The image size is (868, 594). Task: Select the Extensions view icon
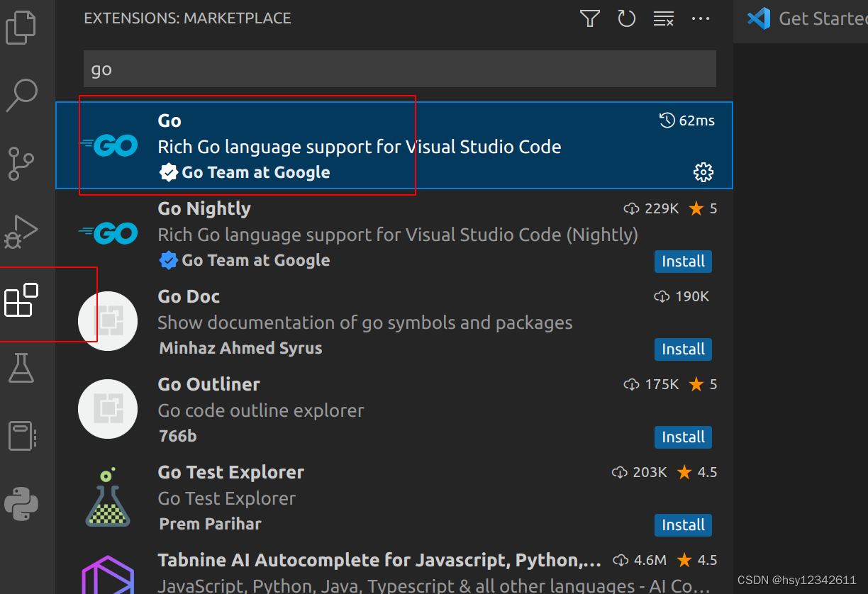[21, 301]
